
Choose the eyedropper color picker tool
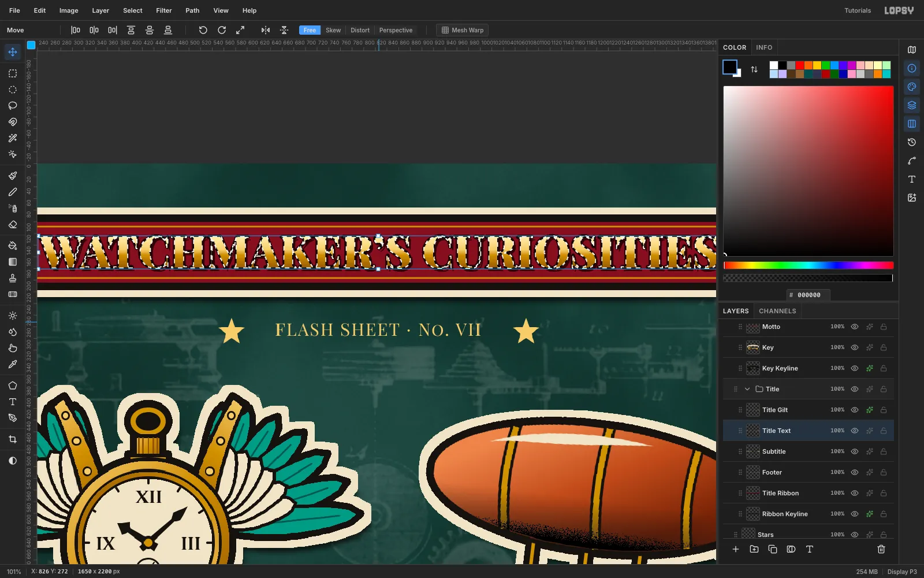(x=13, y=364)
